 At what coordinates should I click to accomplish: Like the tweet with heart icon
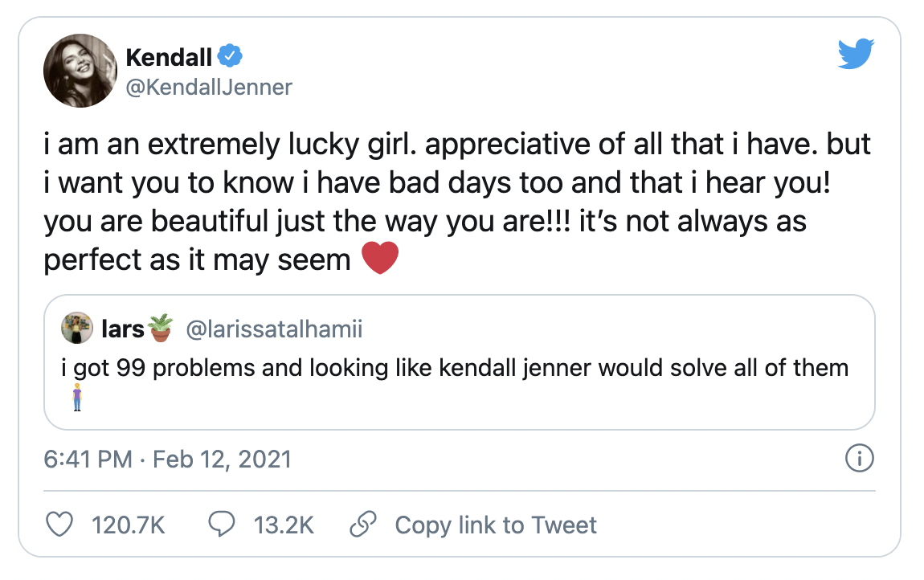[58, 525]
